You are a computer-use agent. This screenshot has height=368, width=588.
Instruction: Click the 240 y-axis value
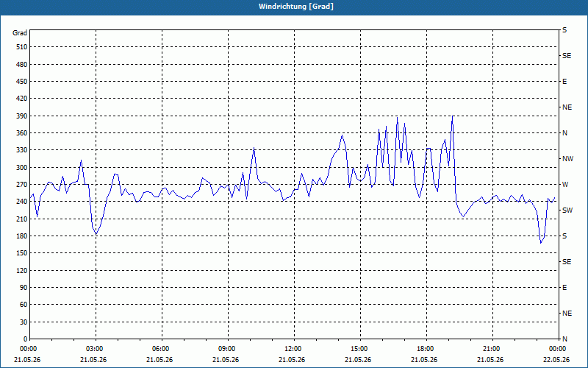click(22, 202)
